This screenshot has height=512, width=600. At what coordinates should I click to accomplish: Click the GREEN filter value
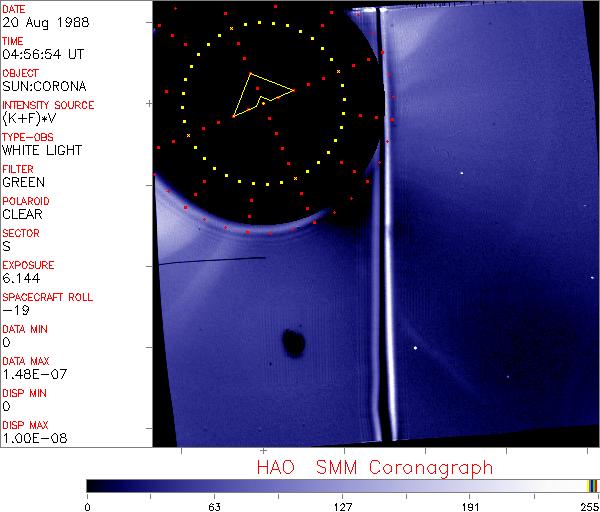[x=23, y=182]
